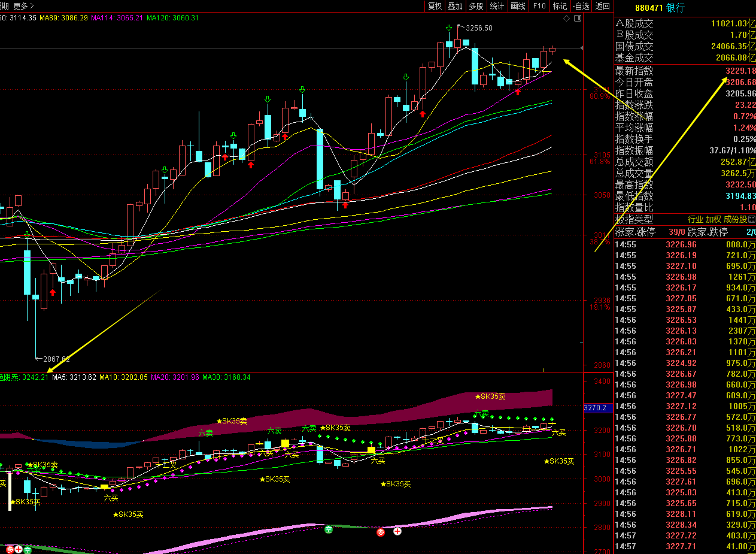Click the 标记 mark button

click(560, 6)
